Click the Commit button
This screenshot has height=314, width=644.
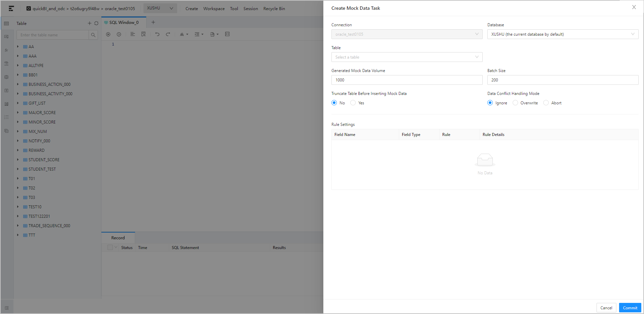click(630, 308)
